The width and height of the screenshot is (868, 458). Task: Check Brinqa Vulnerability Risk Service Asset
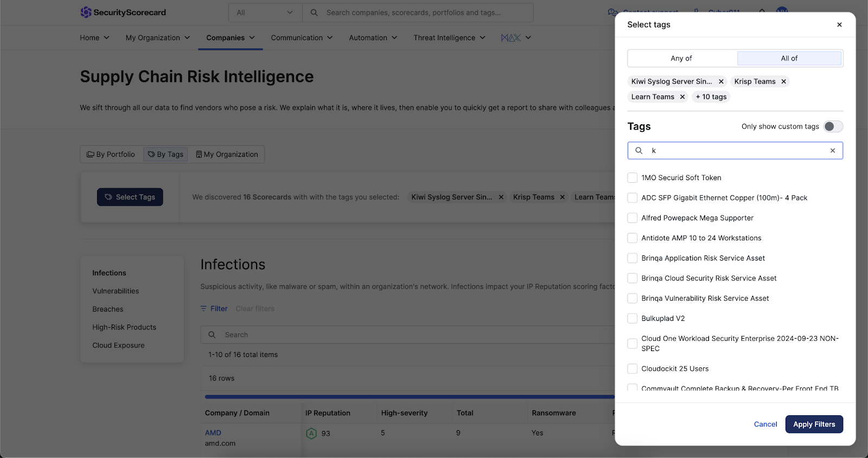pyautogui.click(x=632, y=298)
